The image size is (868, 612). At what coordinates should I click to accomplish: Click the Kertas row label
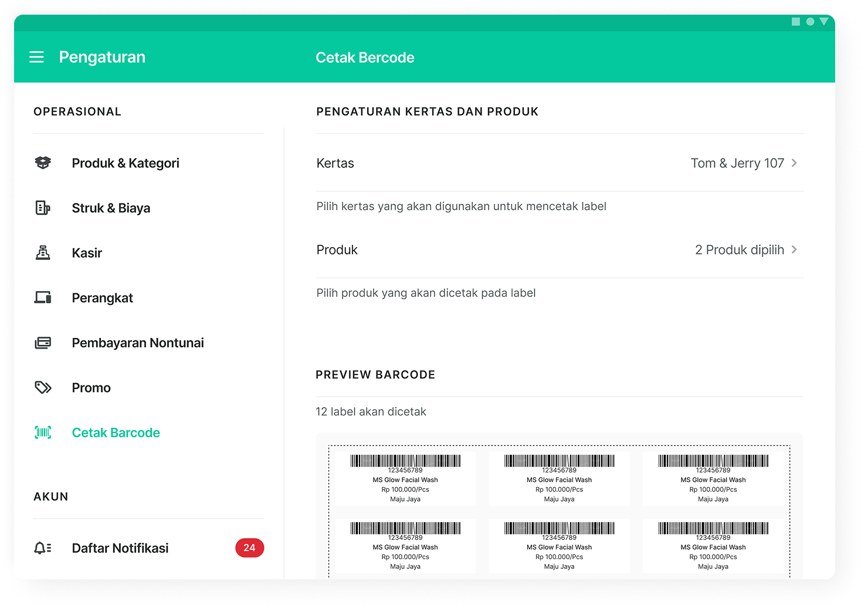335,163
